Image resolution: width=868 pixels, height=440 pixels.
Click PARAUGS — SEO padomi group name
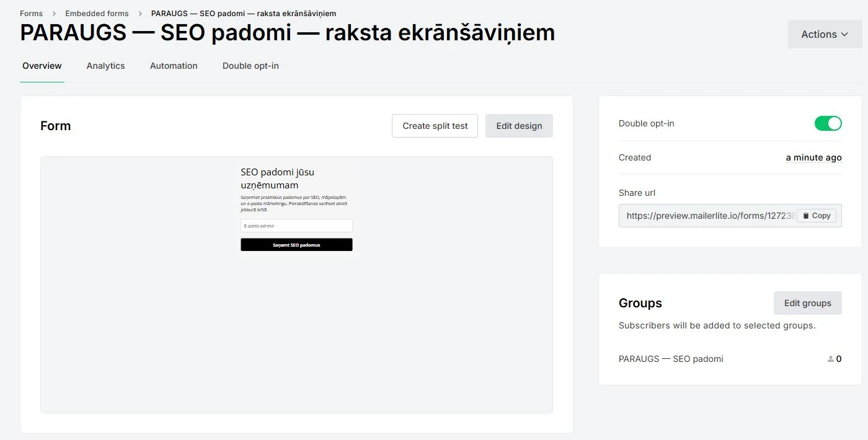click(671, 359)
